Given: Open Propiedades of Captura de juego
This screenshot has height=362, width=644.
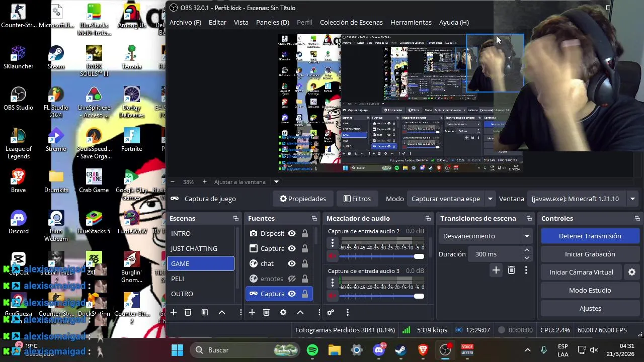Looking at the screenshot, I should (x=303, y=199).
